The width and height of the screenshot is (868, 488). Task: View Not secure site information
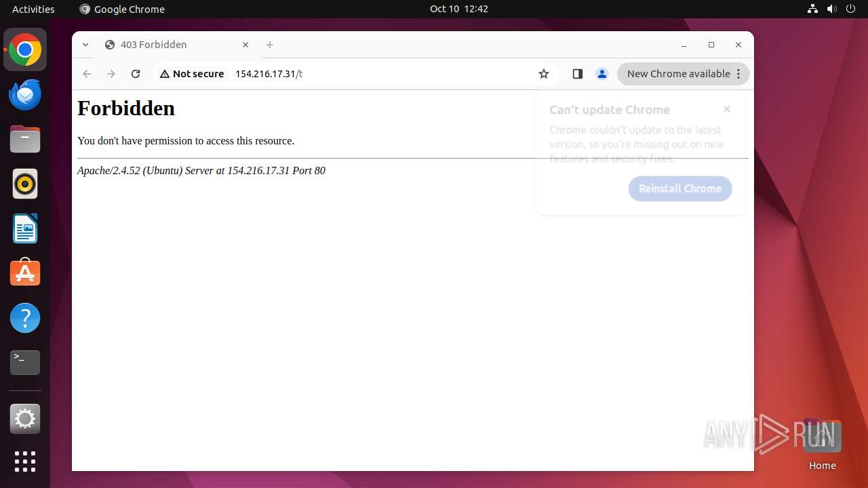click(x=192, y=74)
